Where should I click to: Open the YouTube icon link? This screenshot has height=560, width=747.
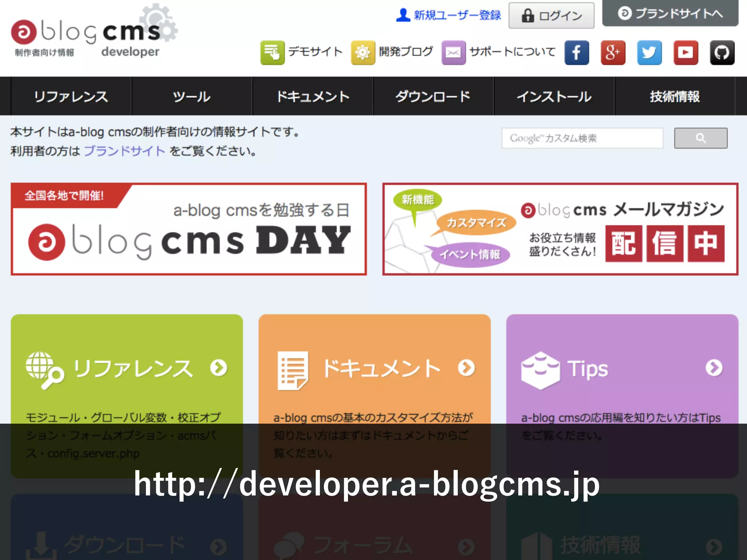[x=686, y=52]
